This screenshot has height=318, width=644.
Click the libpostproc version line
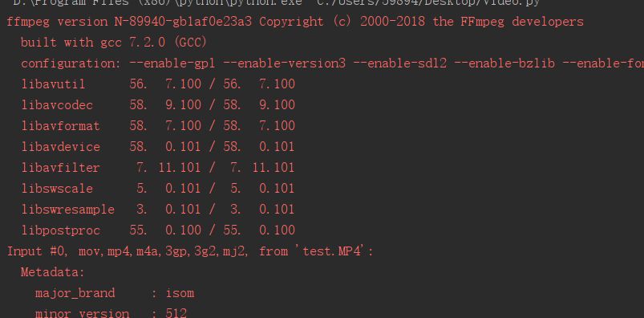click(x=158, y=230)
